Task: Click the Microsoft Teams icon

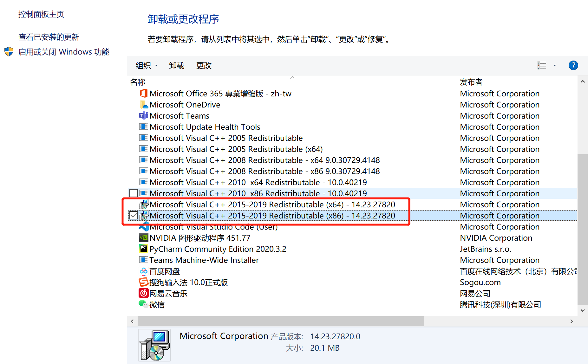Action: (144, 116)
